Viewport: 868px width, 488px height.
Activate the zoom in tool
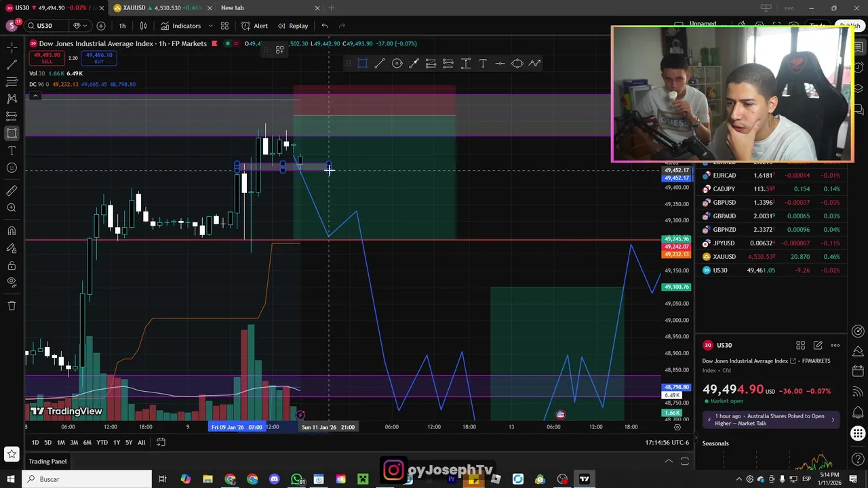coord(12,208)
